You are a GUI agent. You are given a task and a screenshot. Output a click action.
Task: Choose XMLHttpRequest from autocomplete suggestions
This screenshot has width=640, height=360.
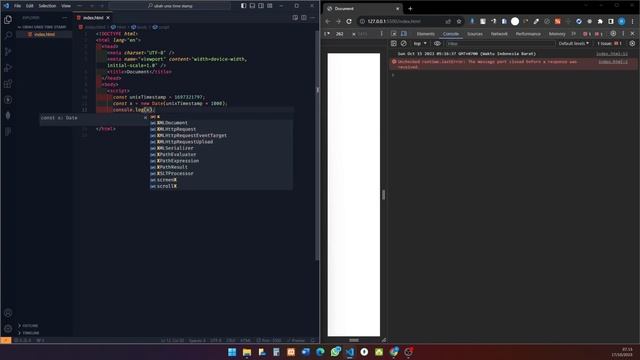point(221,129)
